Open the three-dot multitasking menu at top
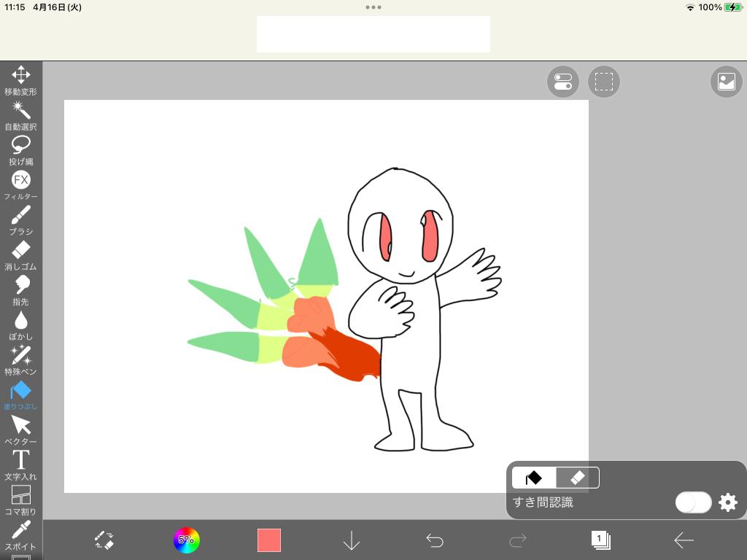The image size is (747, 560). [373, 7]
